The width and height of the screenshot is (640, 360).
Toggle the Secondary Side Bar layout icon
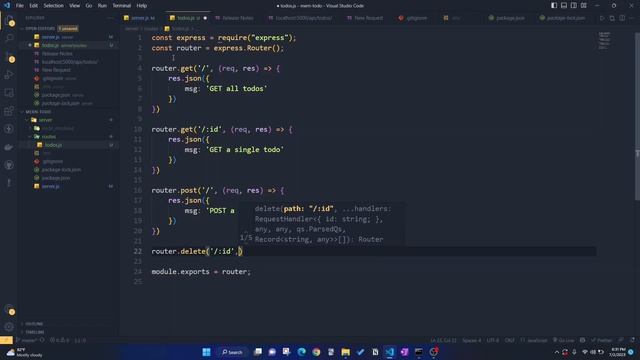pyautogui.click(x=573, y=6)
